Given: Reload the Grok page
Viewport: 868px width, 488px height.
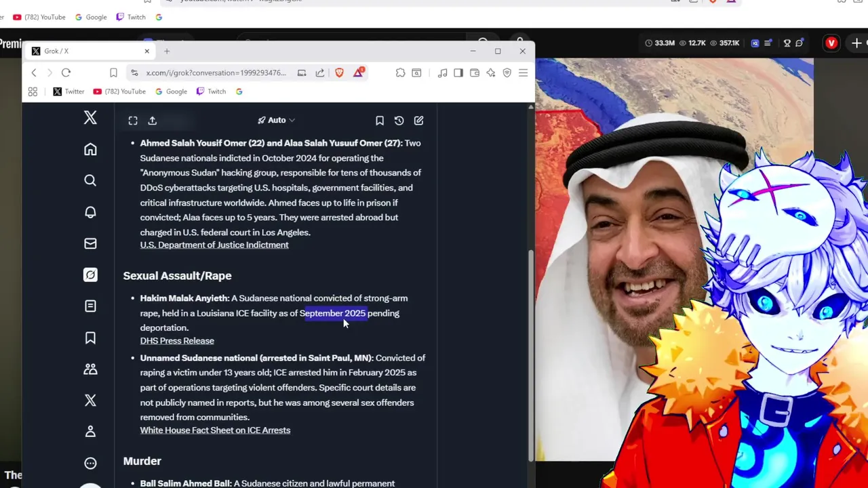Looking at the screenshot, I should pyautogui.click(x=66, y=73).
